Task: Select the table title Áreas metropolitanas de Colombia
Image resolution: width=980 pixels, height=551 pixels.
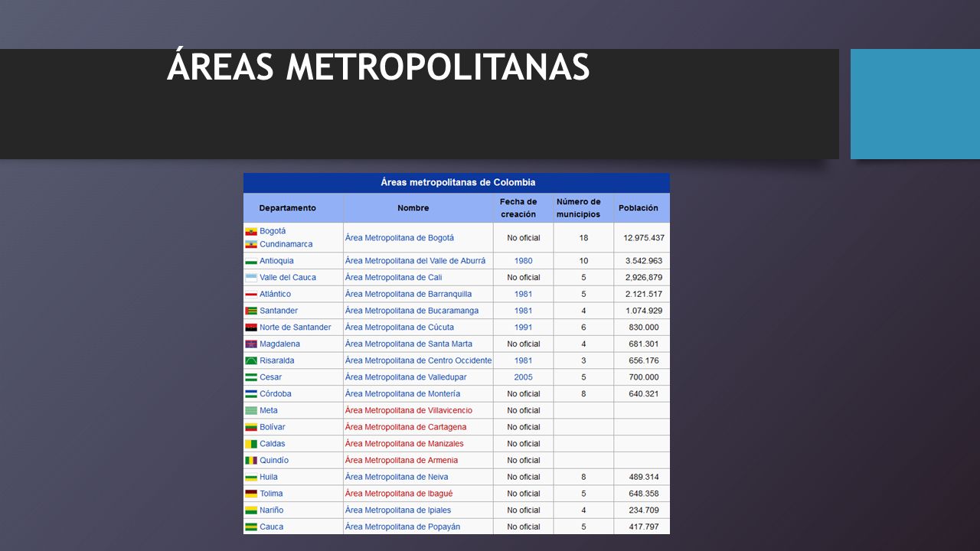Action: click(458, 183)
